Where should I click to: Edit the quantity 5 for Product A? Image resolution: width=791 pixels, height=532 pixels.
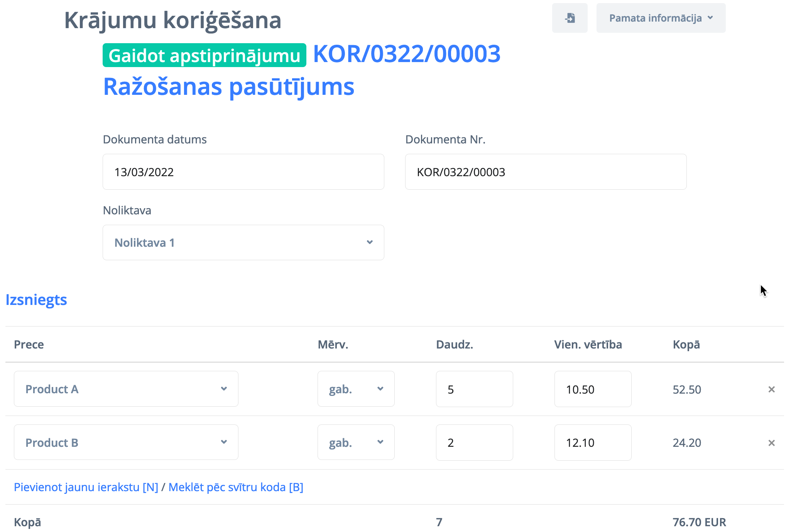(x=474, y=389)
